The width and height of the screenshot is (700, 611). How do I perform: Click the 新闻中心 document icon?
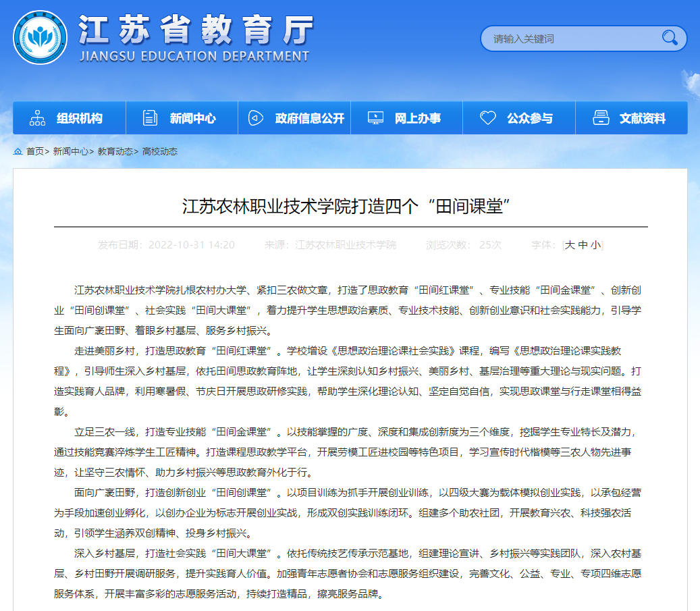[150, 118]
